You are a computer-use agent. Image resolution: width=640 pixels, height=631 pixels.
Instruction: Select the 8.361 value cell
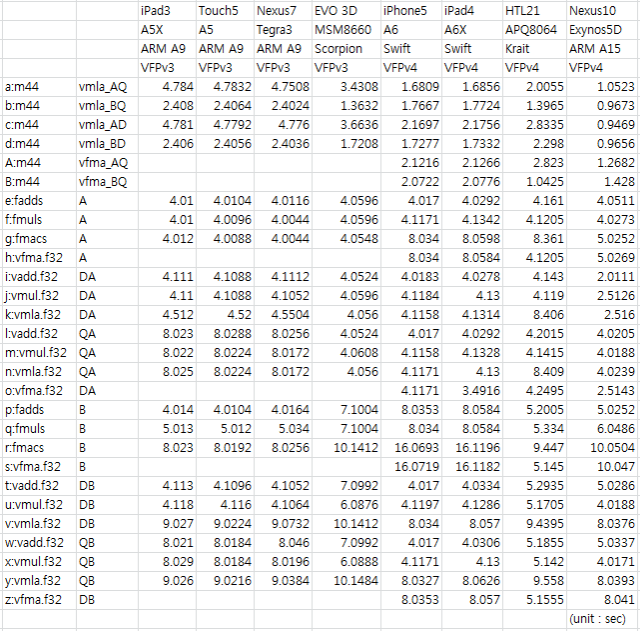tap(534, 239)
